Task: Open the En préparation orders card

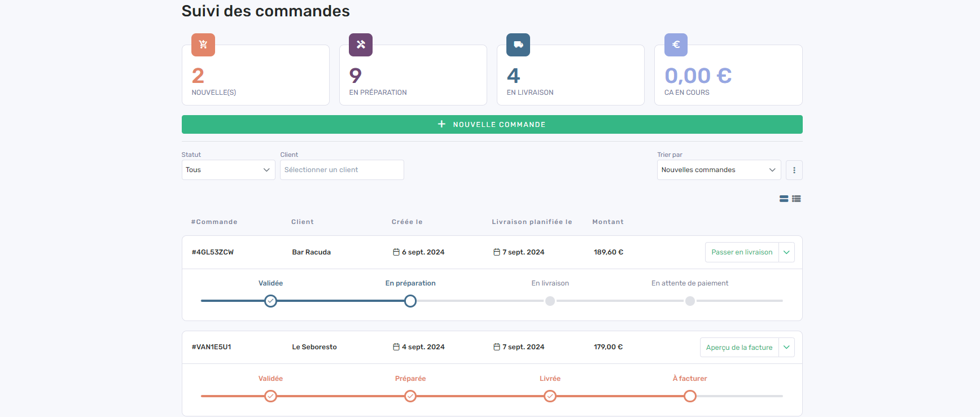Action: (x=413, y=75)
